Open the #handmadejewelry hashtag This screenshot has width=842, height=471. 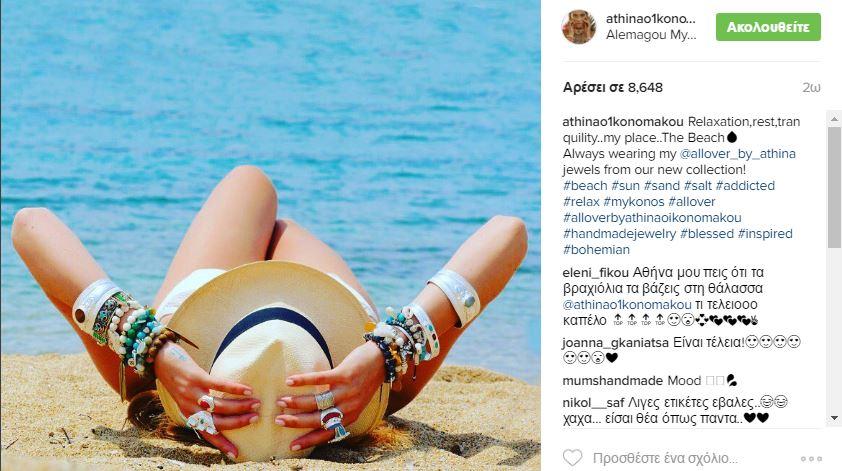[x=619, y=234]
